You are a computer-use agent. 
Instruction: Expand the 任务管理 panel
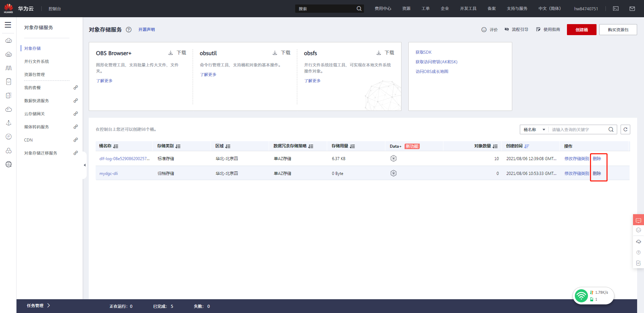click(x=39, y=306)
